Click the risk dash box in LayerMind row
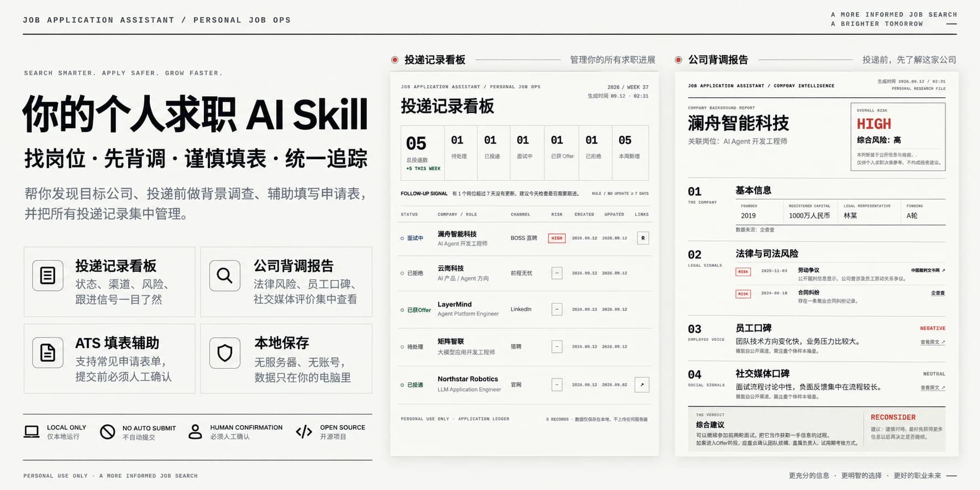This screenshot has height=490, width=980. click(557, 309)
